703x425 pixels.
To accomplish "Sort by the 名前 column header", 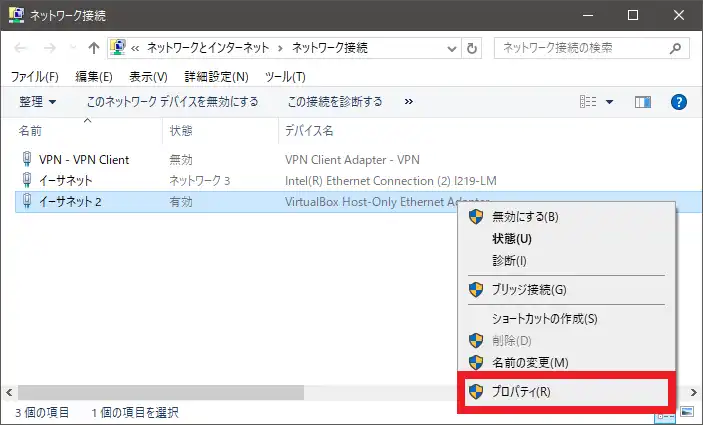I will point(30,131).
